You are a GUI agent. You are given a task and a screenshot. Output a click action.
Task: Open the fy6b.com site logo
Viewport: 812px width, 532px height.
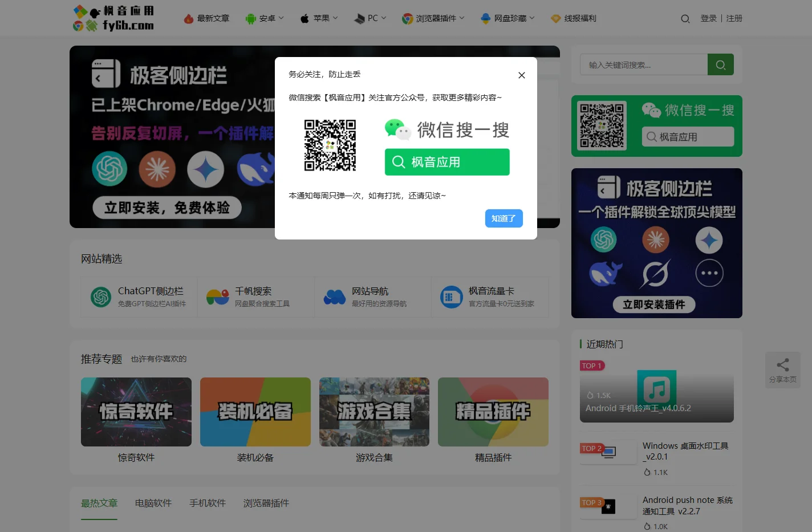pyautogui.click(x=113, y=18)
